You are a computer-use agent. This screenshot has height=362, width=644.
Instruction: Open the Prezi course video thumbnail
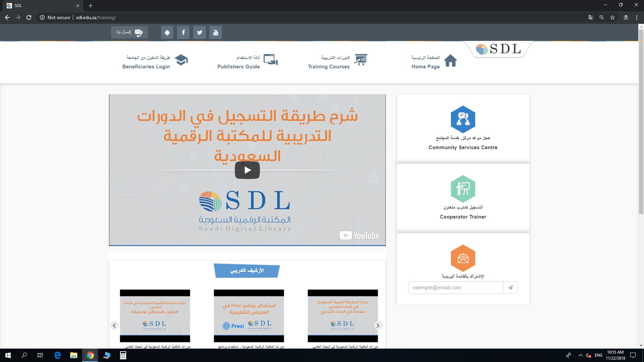pyautogui.click(x=249, y=316)
